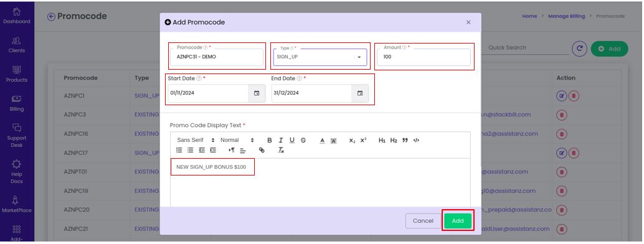The image size is (644, 244).
Task: Open Billing in the sidebar
Action: (17, 103)
